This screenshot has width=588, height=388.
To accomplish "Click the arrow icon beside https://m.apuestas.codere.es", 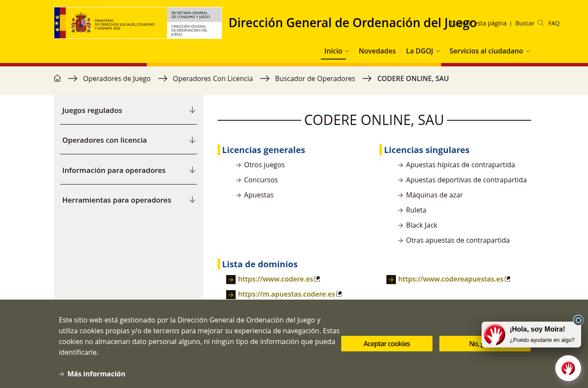I will (x=231, y=295).
